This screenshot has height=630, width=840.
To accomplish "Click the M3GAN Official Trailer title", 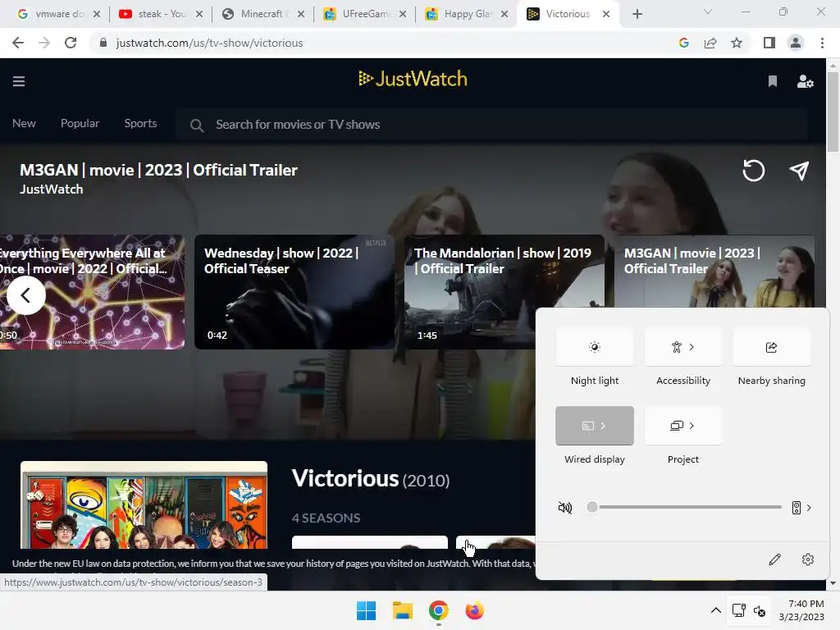I will [x=158, y=170].
